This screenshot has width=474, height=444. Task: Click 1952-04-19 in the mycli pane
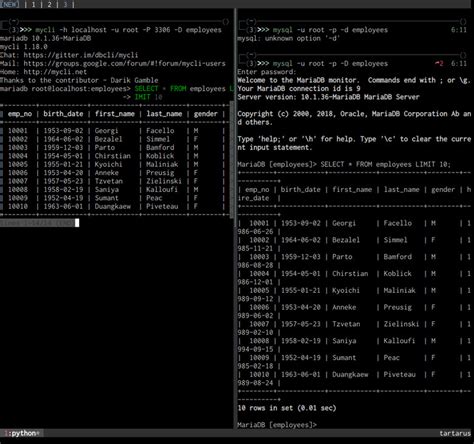pyautogui.click(x=63, y=198)
